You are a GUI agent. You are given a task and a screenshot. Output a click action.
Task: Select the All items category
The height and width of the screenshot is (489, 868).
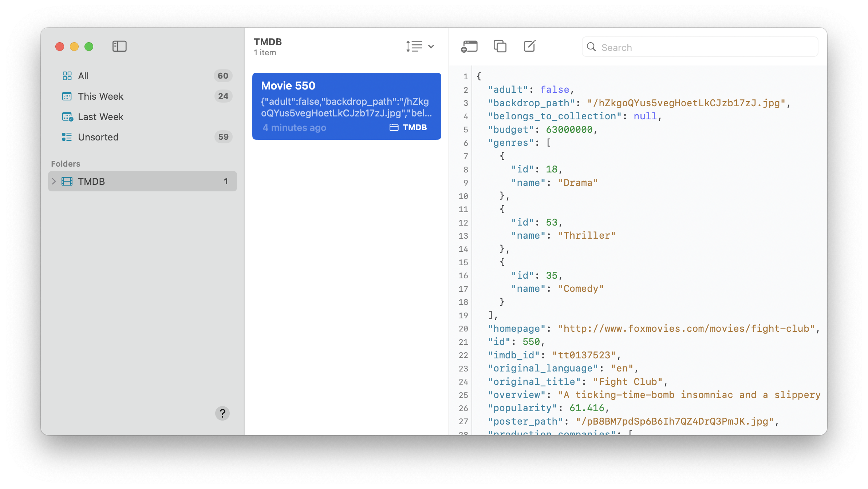point(83,76)
